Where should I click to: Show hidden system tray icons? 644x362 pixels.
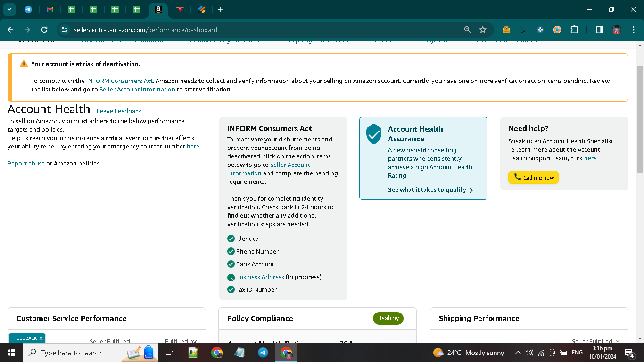[x=518, y=353]
